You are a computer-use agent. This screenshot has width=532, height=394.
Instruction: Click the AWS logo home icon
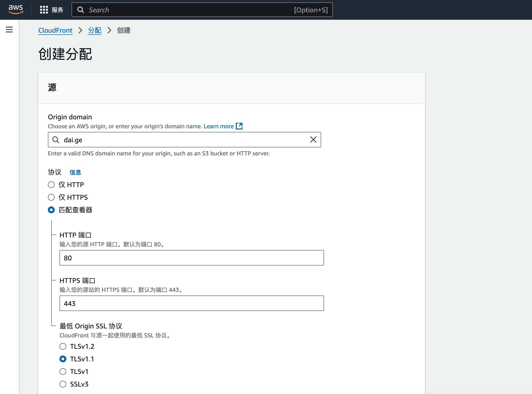16,10
